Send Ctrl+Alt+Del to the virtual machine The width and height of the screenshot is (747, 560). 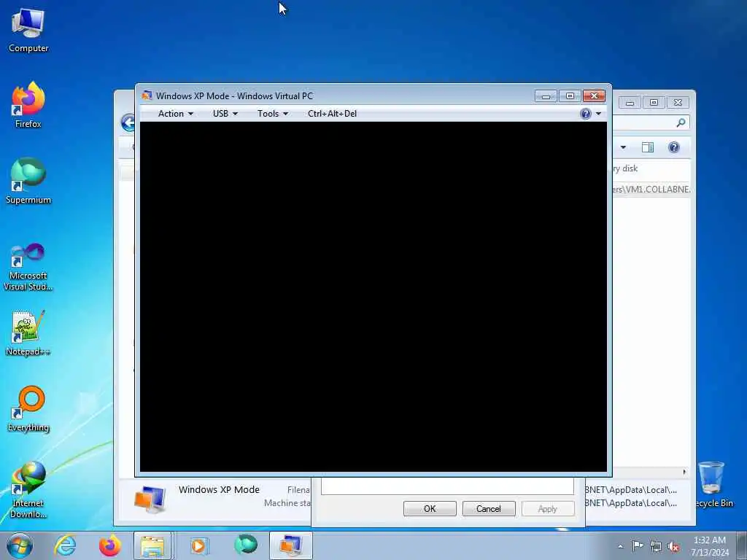pyautogui.click(x=332, y=114)
